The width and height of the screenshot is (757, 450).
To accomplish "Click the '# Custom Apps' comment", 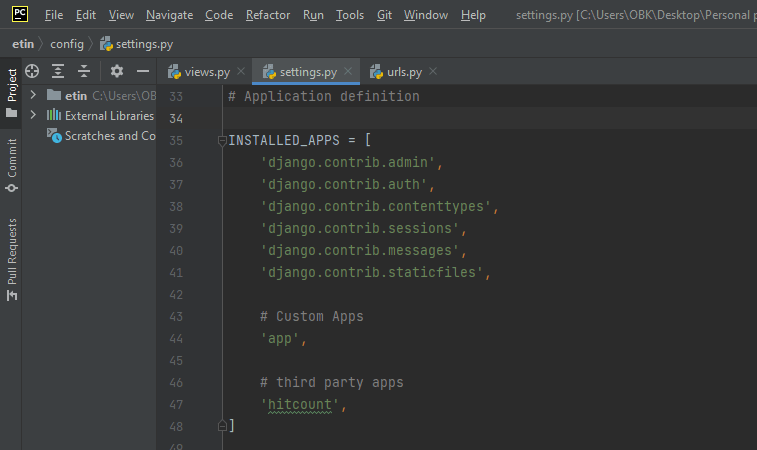I will (312, 316).
